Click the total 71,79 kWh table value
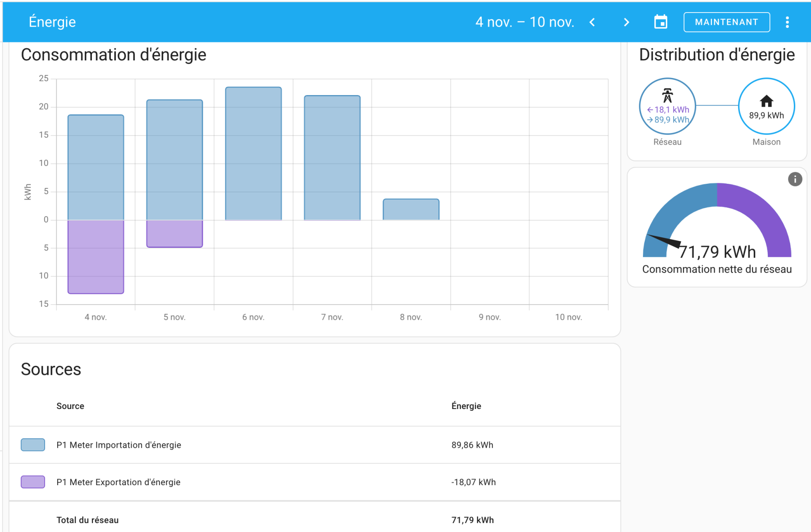The height and width of the screenshot is (532, 811). pyautogui.click(x=473, y=520)
